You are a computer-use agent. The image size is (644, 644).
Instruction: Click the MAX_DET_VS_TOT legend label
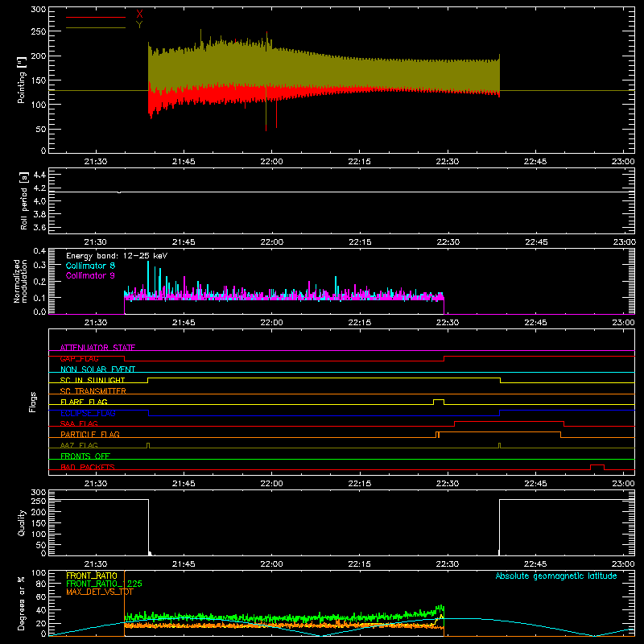[100, 592]
